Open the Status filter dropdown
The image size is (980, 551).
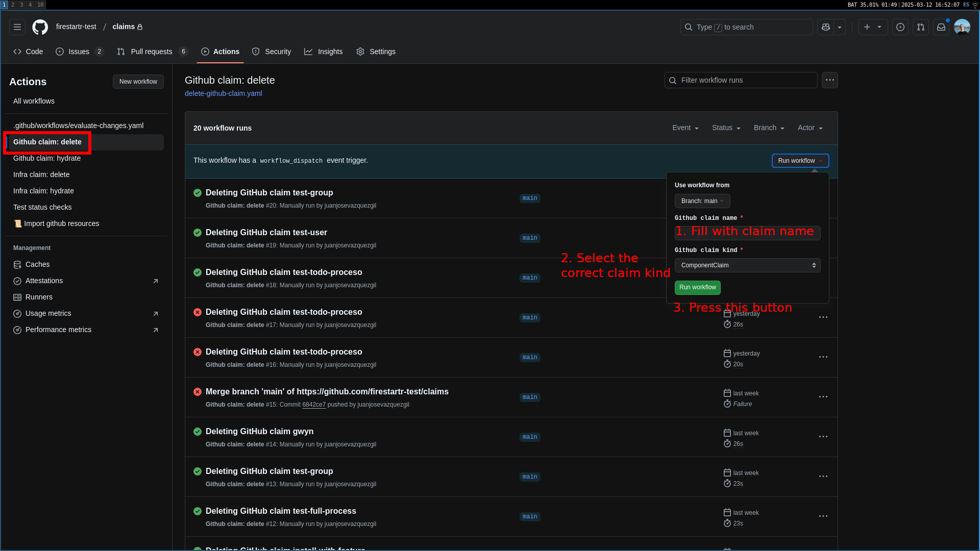point(726,128)
